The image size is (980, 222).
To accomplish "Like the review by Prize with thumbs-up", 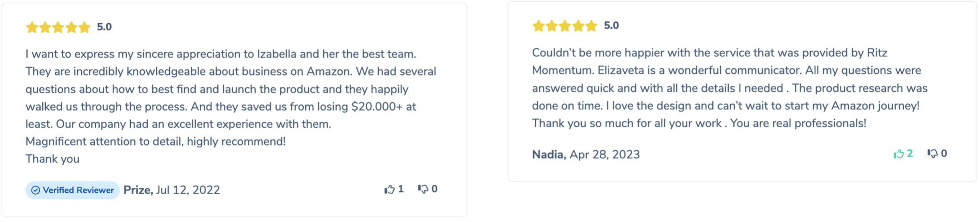I will click(389, 190).
